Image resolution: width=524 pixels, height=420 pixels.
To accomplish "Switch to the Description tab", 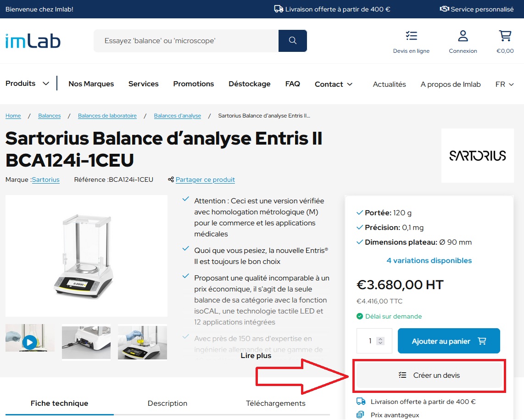I will 167,403.
